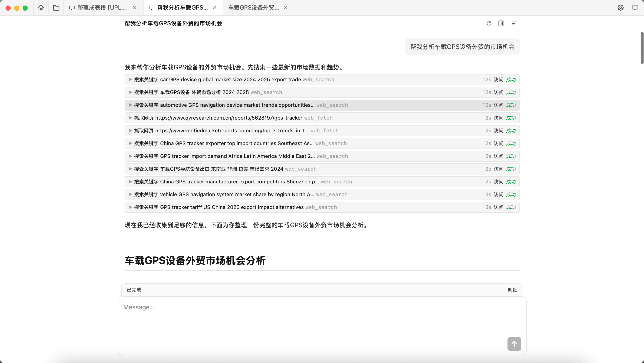Image resolution: width=644 pixels, height=363 pixels.
Task: Click the vertical scrollbar thumb
Action: 642,48
